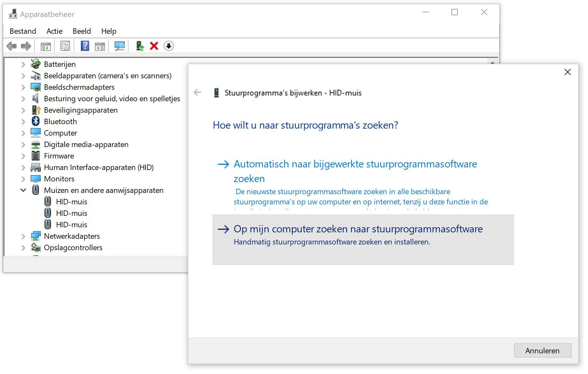Click the Netwerkadapters category icon
This screenshot has height=374, width=588.
click(36, 236)
